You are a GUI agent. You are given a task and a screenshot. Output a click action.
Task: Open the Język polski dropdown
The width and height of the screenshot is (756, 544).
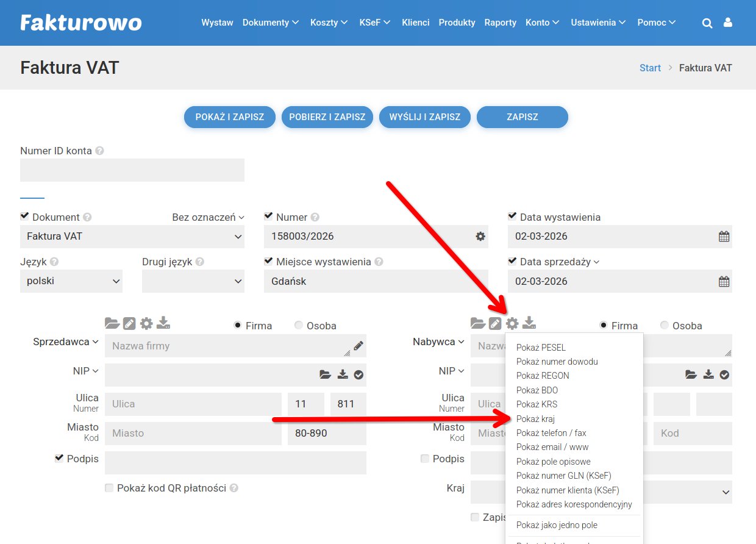pyautogui.click(x=71, y=282)
